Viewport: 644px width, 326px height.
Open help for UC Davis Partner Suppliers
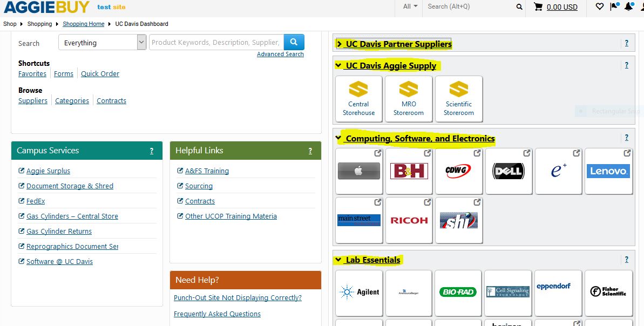626,43
